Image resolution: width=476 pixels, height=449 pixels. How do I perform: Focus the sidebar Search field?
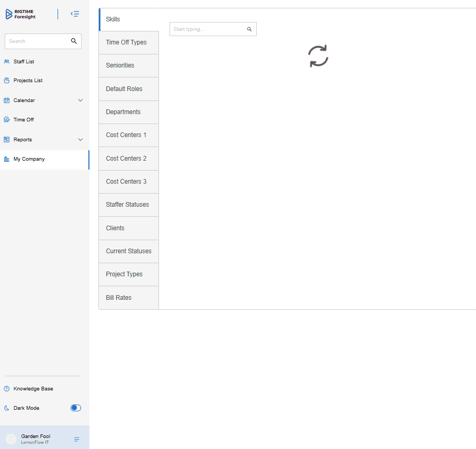point(43,41)
